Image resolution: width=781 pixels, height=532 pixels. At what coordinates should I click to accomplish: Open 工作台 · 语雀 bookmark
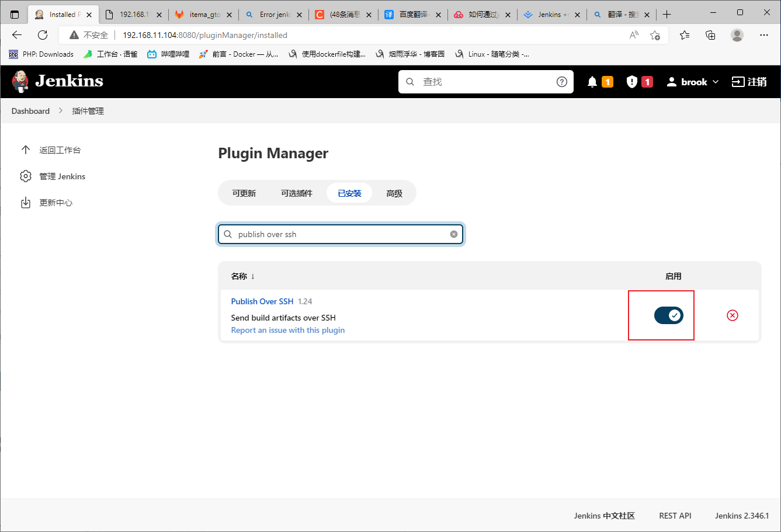(x=110, y=54)
